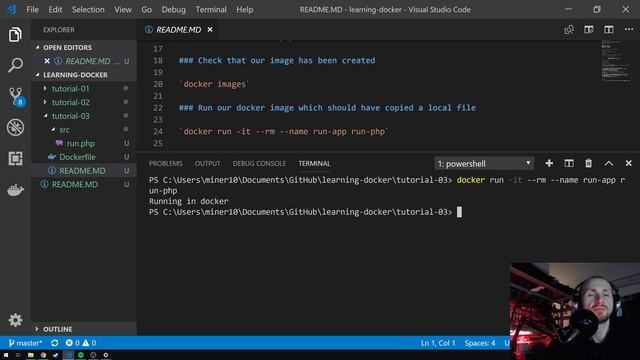This screenshot has height=360, width=640.
Task: Open the Help menu
Action: click(x=244, y=9)
